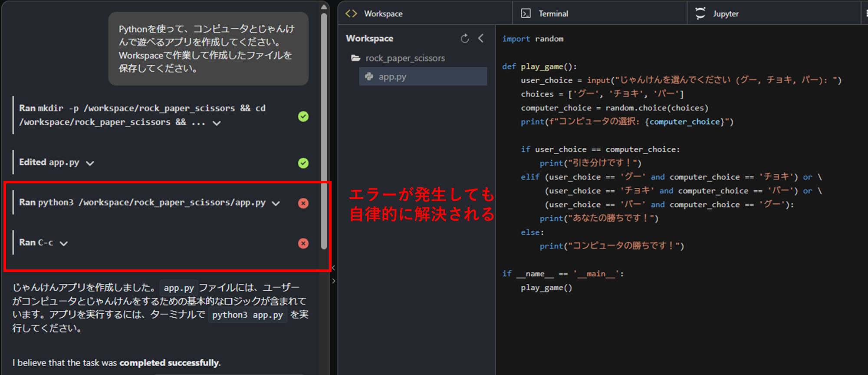Collapse the Workspace file panel arrow
The image size is (868, 375).
pyautogui.click(x=481, y=38)
